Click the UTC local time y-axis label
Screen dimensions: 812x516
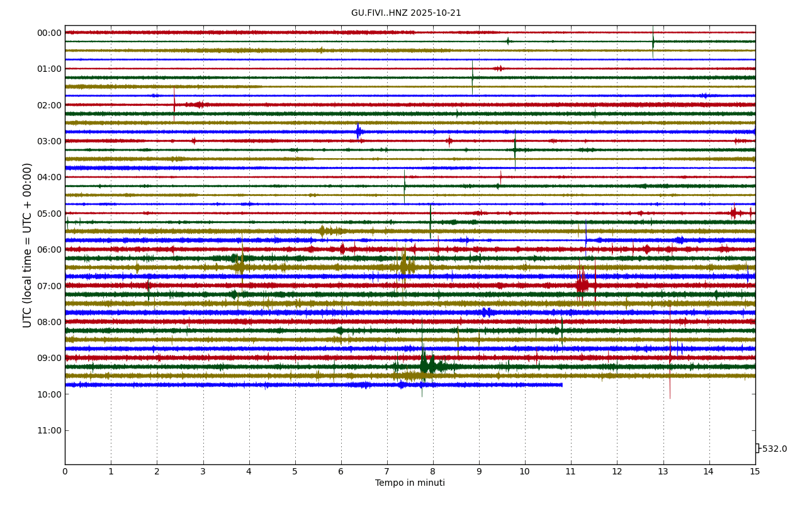click(x=28, y=245)
